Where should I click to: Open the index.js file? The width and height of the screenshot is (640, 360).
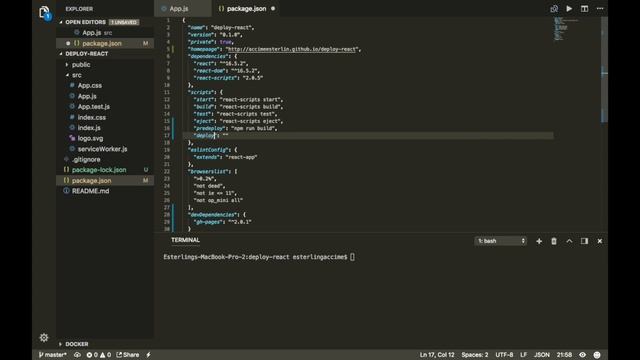click(x=89, y=128)
